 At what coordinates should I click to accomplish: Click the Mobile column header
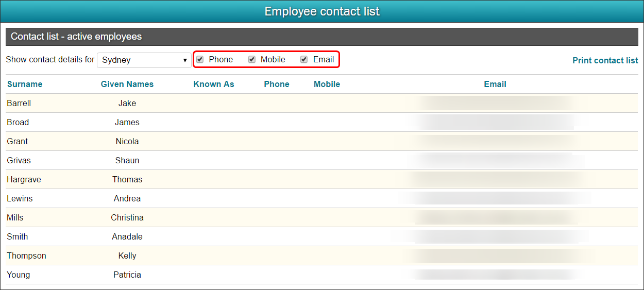327,84
